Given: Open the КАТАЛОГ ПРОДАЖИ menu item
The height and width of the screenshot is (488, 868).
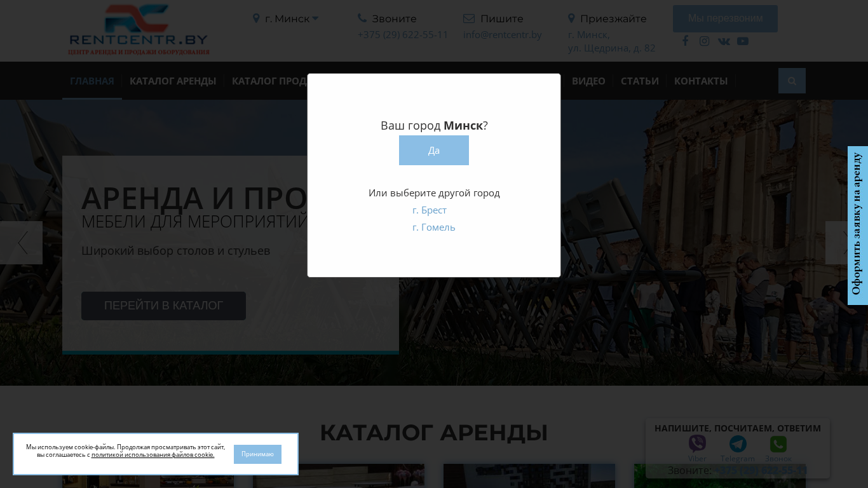Looking at the screenshot, I should 269,81.
